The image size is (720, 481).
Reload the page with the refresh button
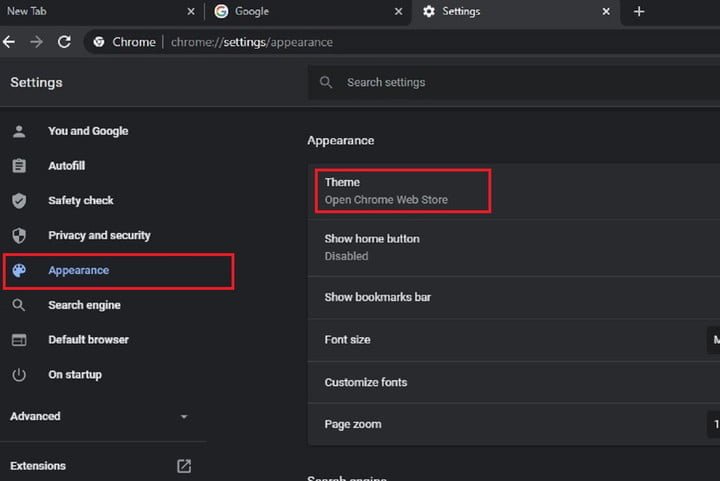tap(64, 42)
